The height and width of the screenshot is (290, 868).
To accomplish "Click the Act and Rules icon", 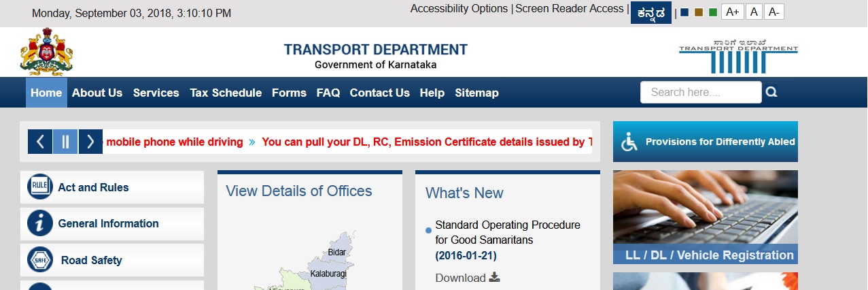I will click(40, 187).
